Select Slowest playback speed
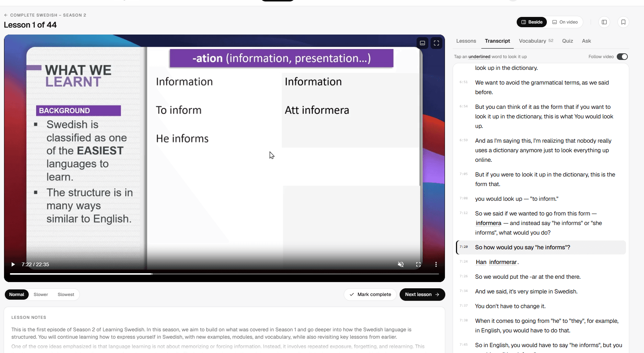Viewport: 644px width, 353px height. tap(66, 295)
